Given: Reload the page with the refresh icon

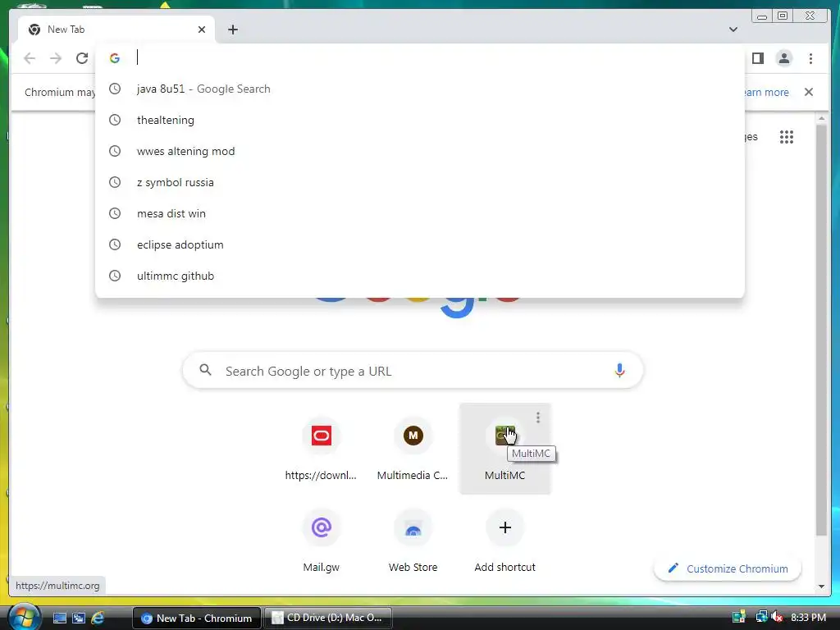Looking at the screenshot, I should point(81,58).
